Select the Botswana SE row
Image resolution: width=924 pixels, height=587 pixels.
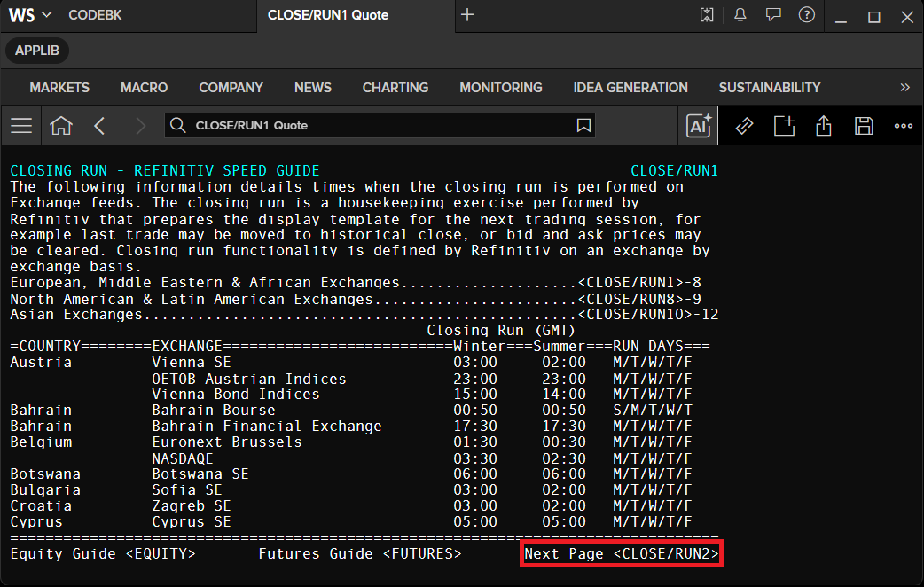(351, 474)
